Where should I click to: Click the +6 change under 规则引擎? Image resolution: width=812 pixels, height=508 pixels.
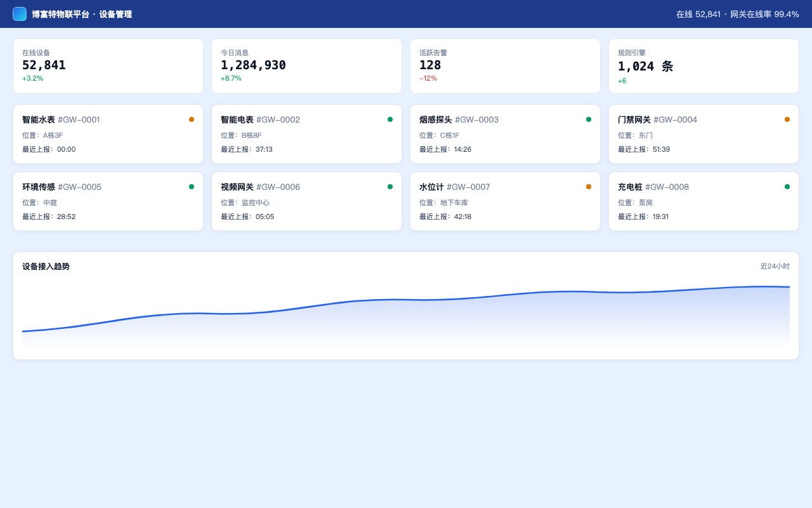pyautogui.click(x=622, y=81)
